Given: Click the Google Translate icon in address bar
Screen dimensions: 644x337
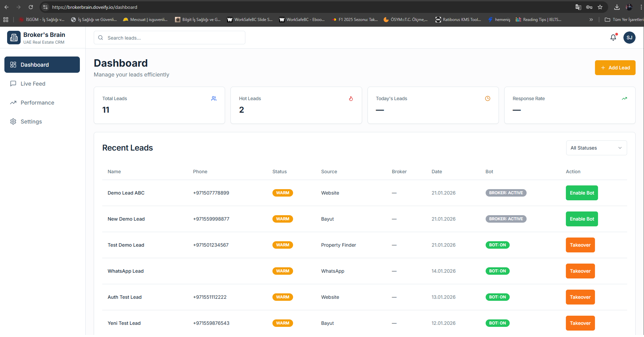Looking at the screenshot, I should [578, 7].
